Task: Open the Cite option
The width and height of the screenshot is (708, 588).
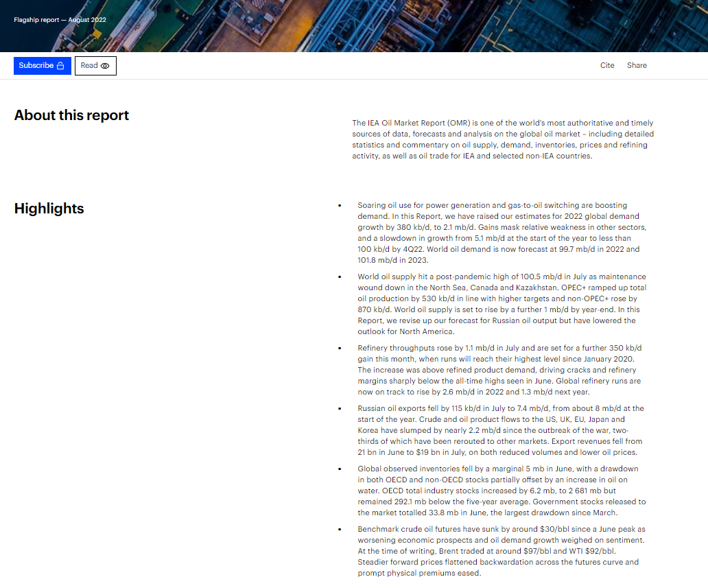Action: pos(607,66)
